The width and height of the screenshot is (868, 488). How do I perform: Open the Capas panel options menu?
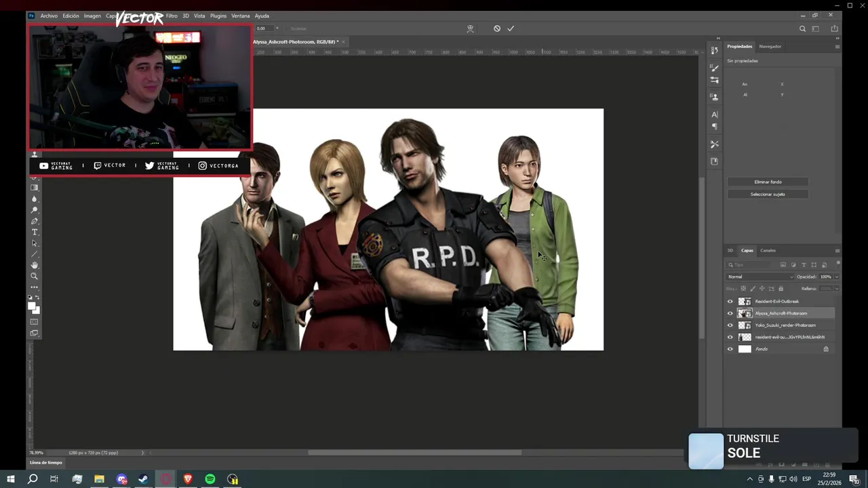(837, 251)
